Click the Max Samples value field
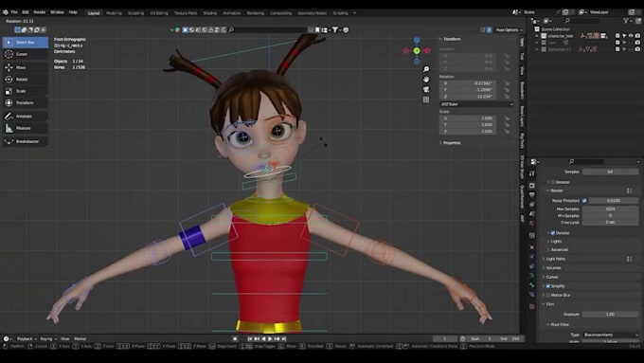The width and height of the screenshot is (644, 363). (610, 209)
